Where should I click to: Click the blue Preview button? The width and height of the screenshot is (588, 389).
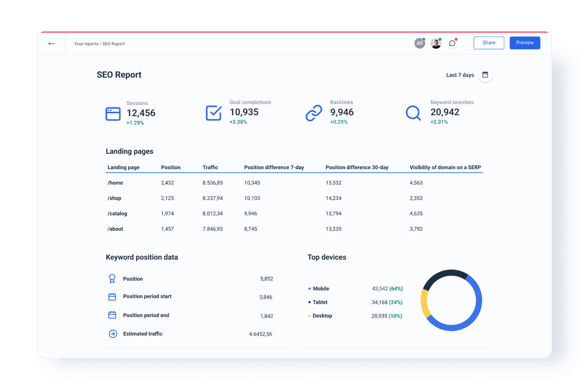coord(525,43)
